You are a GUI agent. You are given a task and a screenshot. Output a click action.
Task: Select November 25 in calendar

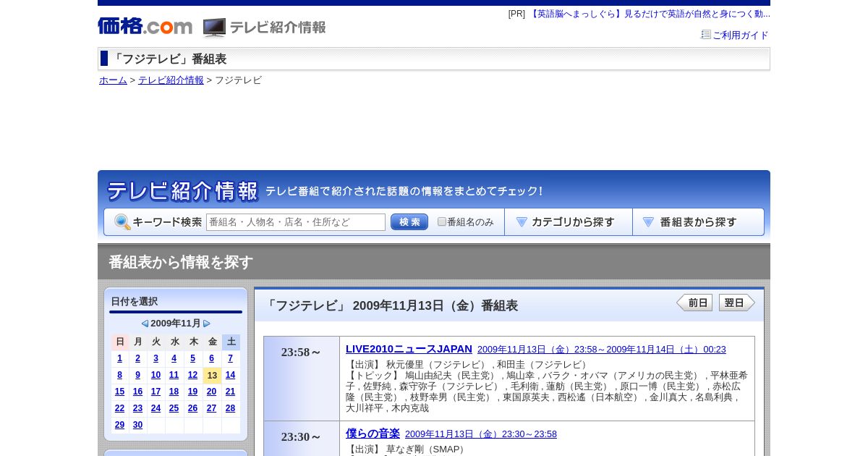click(x=174, y=408)
